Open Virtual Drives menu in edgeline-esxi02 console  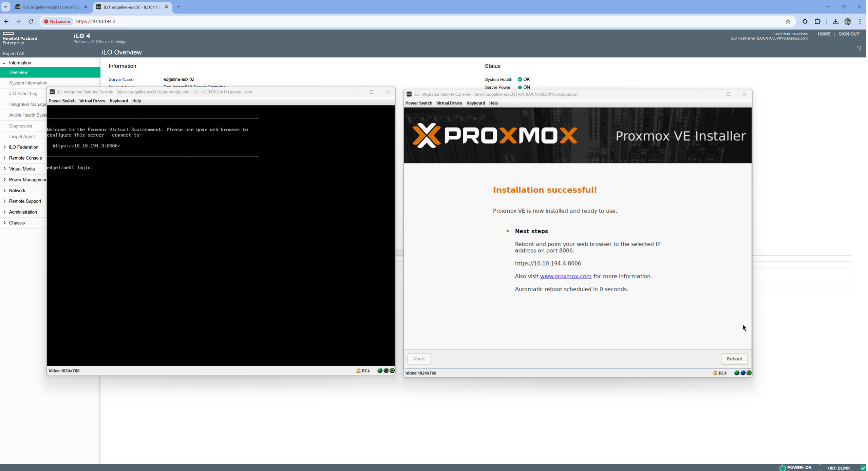[449, 103]
